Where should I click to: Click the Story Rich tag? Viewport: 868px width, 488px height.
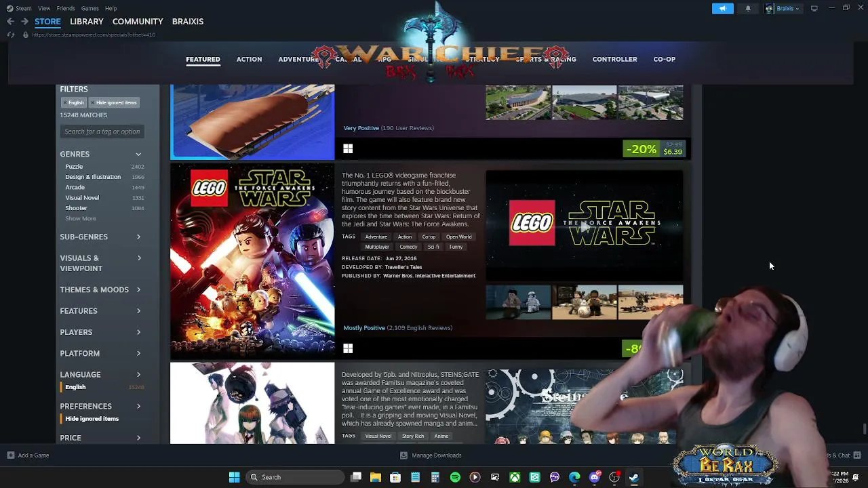(x=413, y=436)
